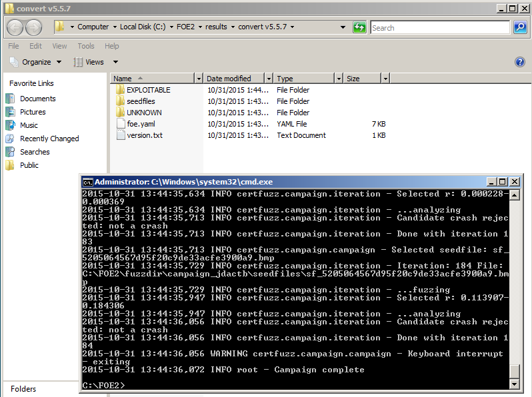
Task: Open Pictures in Favorite Links
Action: 33,112
